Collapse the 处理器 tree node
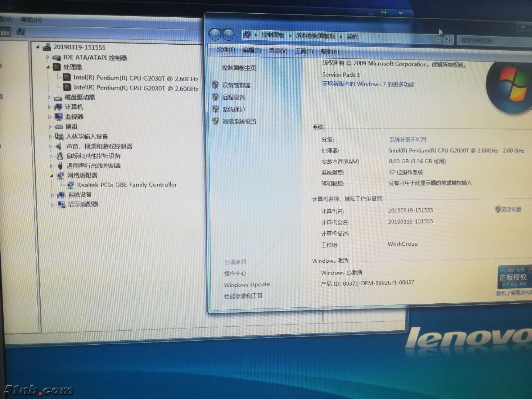Screen dimensions: 532x399 coord(48,67)
